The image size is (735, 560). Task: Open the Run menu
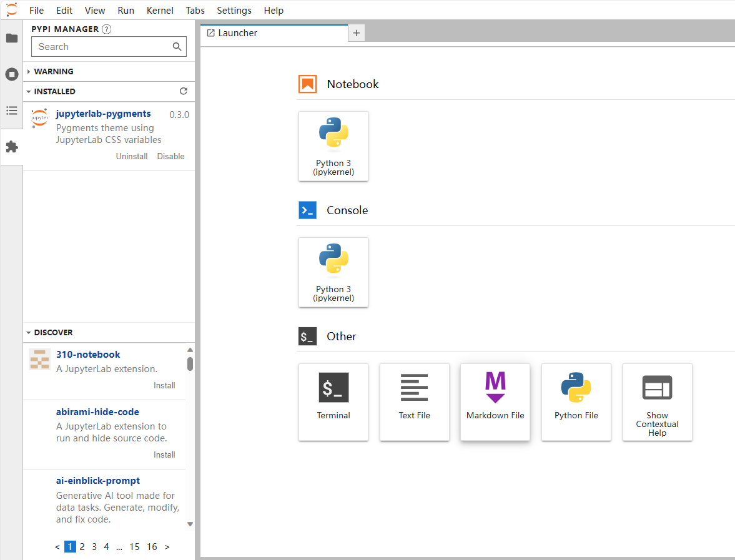[126, 11]
